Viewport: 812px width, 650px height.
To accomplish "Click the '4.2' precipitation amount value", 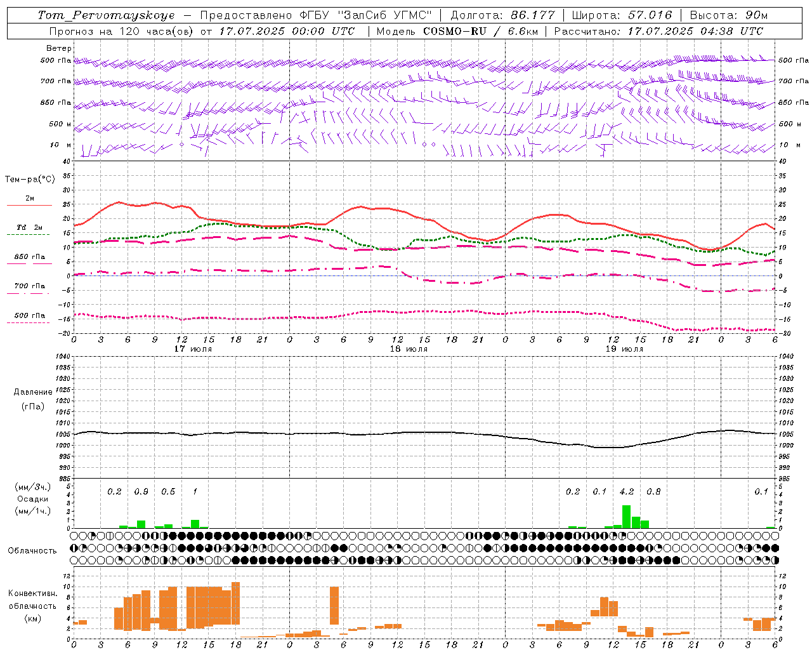I will coord(627,491).
